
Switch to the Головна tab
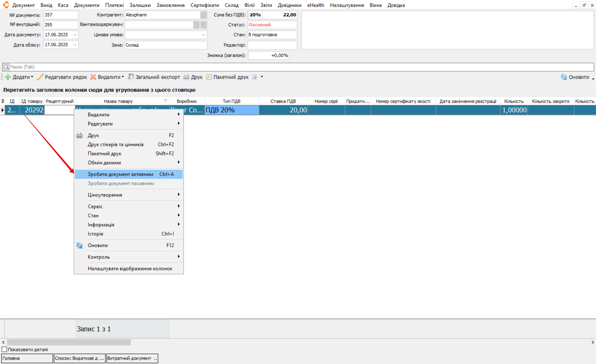[x=27, y=358]
